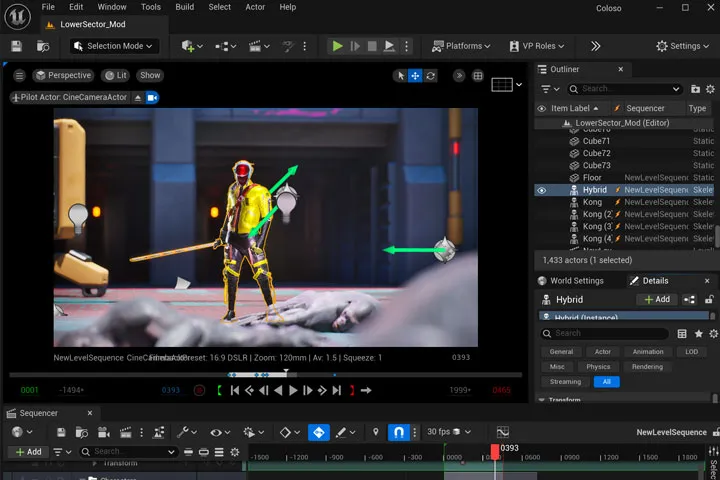Click the viewport scrub bar
This screenshot has height=480, width=720.
tap(265, 375)
